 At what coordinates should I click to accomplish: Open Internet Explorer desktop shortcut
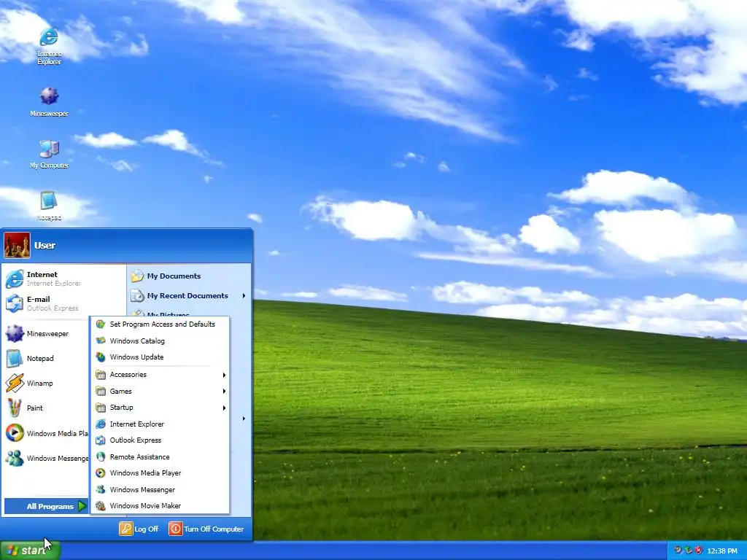[49, 46]
